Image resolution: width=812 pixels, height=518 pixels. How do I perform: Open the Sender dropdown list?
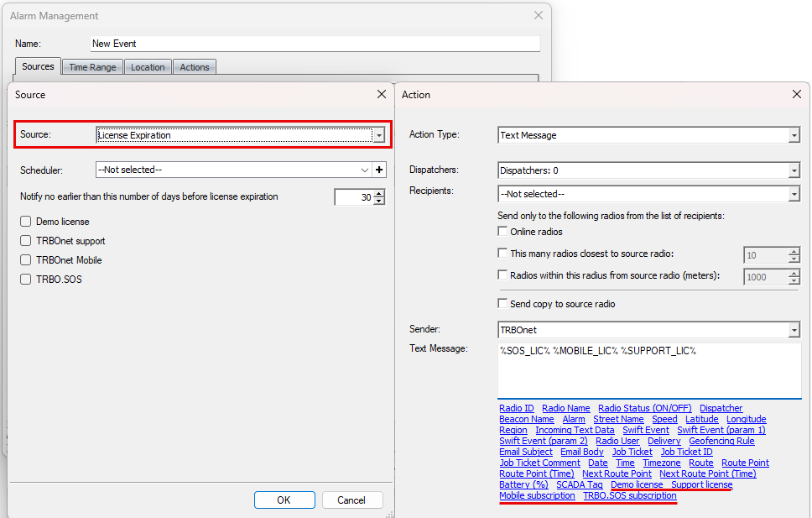(794, 331)
